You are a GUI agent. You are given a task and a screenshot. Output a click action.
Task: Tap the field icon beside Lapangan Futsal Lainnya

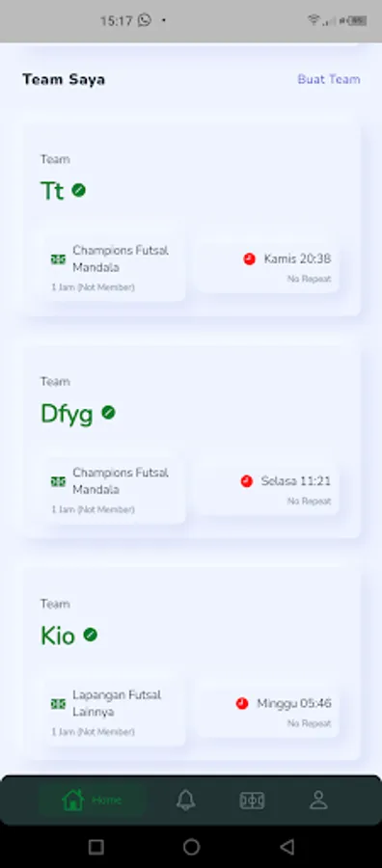coord(58,704)
